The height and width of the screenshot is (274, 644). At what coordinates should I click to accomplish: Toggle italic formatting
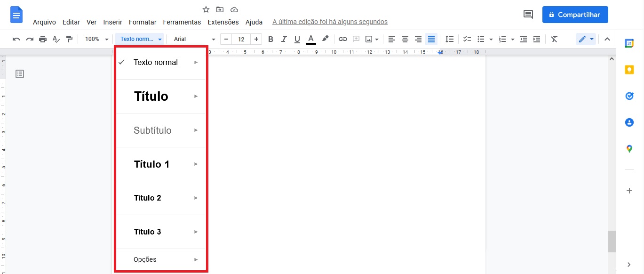(284, 39)
